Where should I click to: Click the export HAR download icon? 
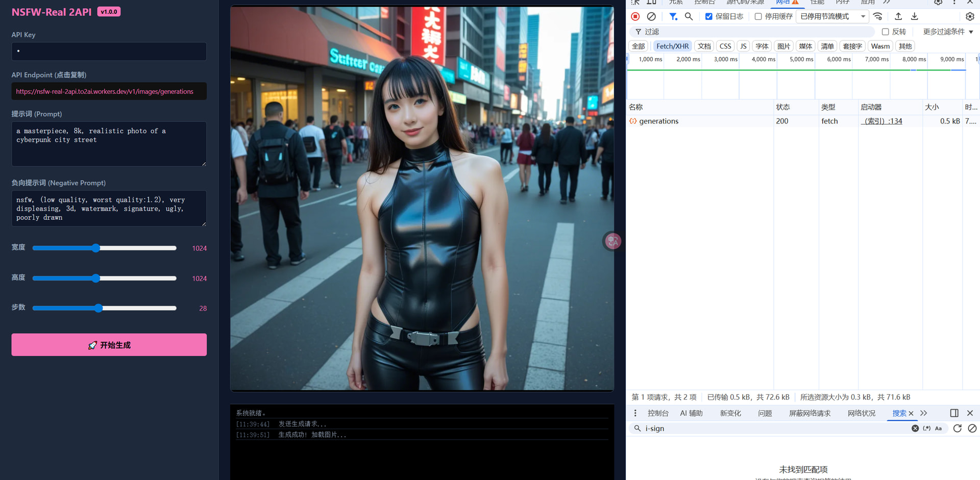(x=914, y=16)
